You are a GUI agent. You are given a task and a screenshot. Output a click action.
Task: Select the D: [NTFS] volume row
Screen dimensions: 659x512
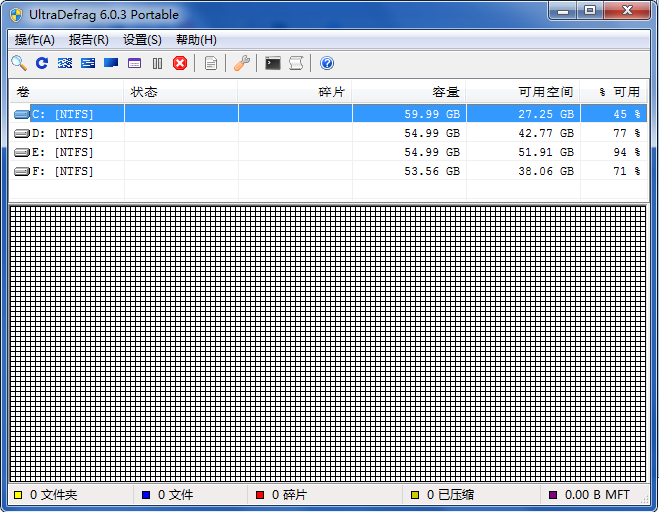(328, 133)
